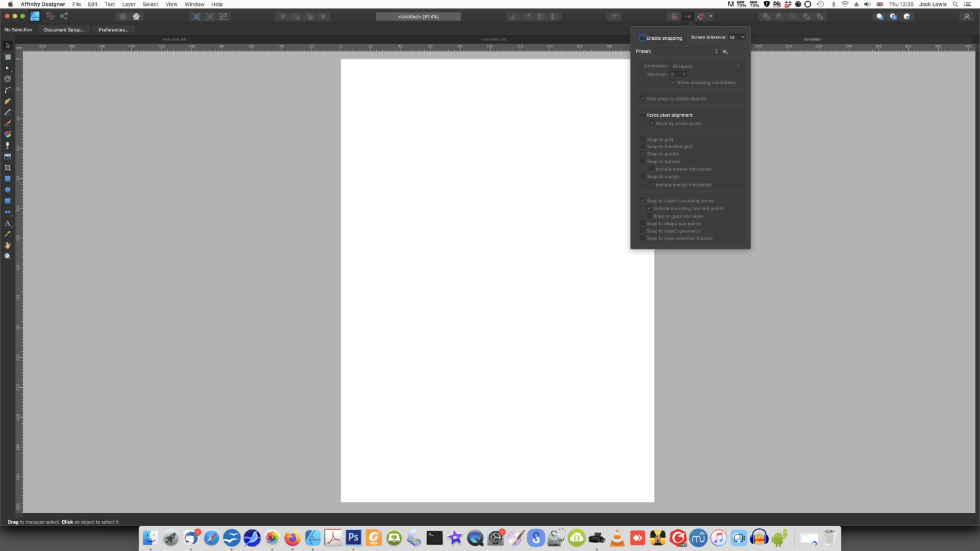This screenshot has height=551, width=980.
Task: Click the Document Setup button
Action: pos(63,29)
